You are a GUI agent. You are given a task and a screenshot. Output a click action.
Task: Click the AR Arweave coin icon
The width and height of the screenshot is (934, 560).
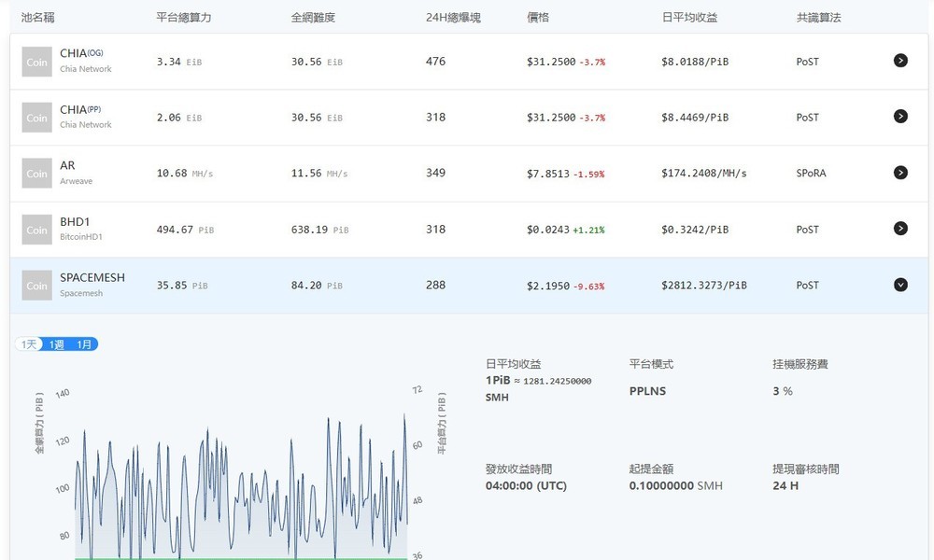37,174
